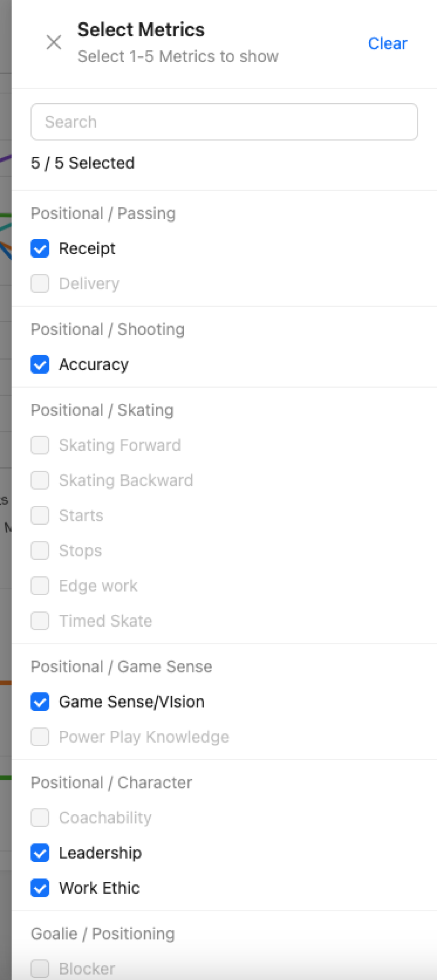437x980 pixels.
Task: Check the Edge work metric
Action: click(x=40, y=586)
